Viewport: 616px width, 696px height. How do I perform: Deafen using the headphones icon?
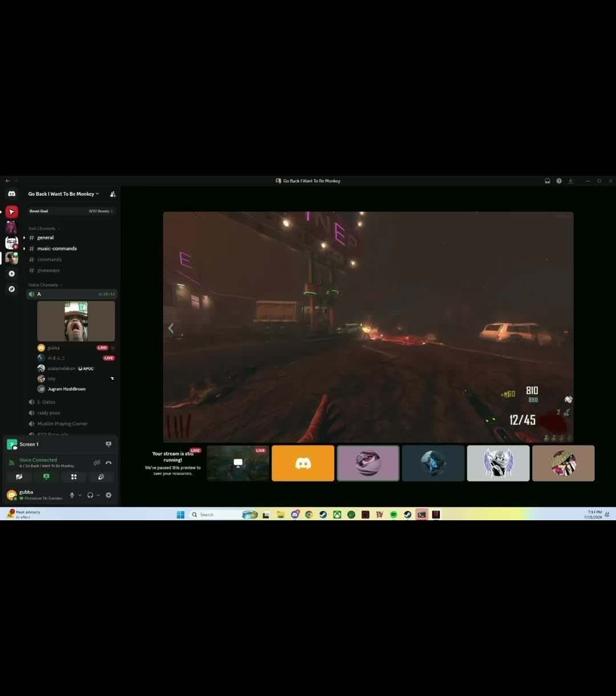[x=90, y=495]
